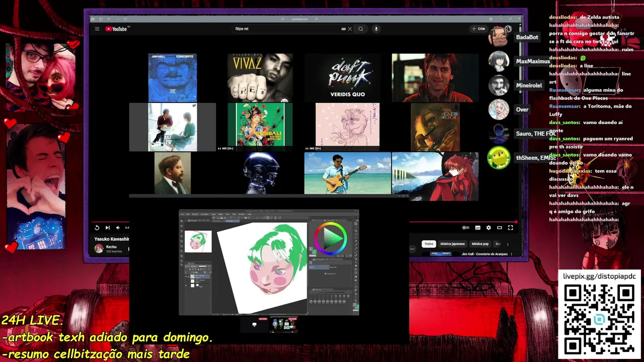The width and height of the screenshot is (644, 362).
Task: Select the 'Música japonesa' filter chip
Action: (x=452, y=244)
